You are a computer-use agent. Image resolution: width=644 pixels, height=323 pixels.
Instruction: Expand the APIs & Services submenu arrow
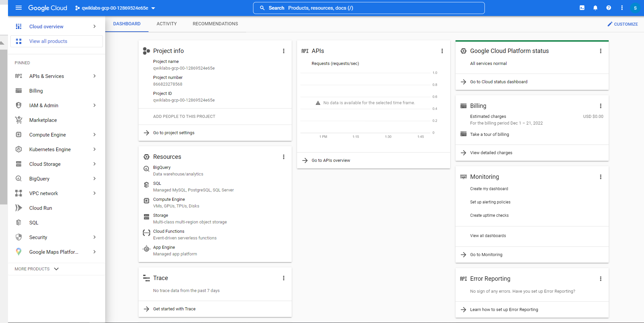point(95,76)
